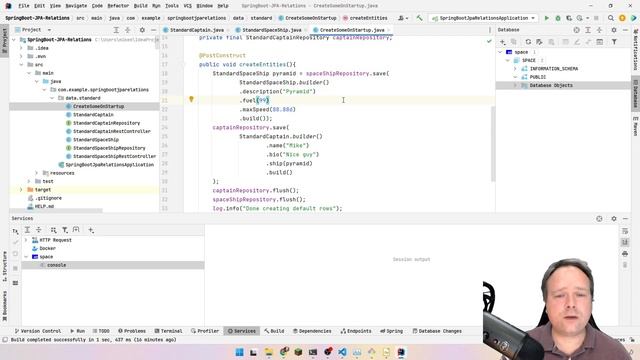
Task: Toggle the Bookmarks side tool window
Action: [4, 306]
